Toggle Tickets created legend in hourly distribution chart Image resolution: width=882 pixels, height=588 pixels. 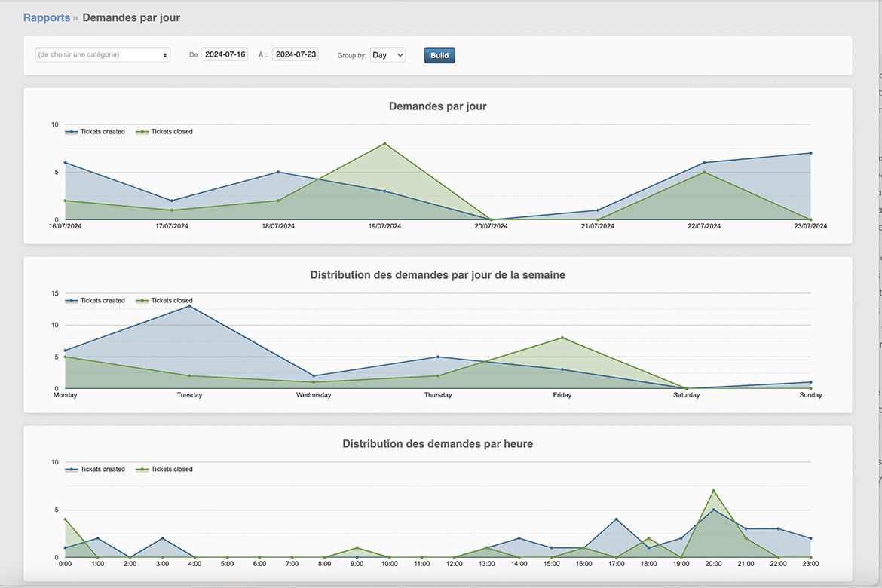[x=96, y=470]
